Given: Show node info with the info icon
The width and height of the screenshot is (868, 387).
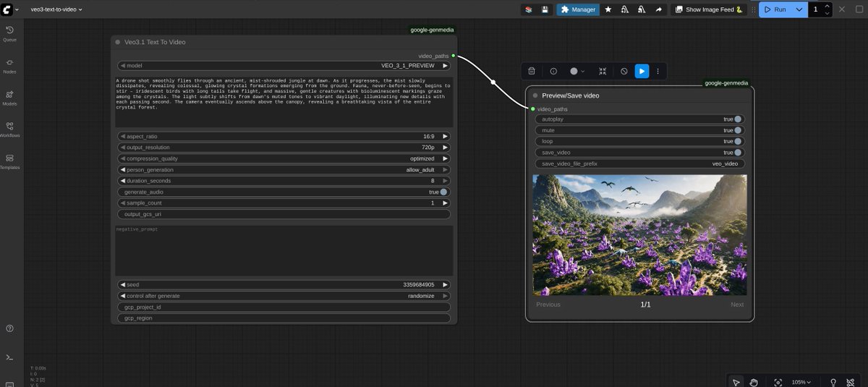Looking at the screenshot, I should point(553,71).
